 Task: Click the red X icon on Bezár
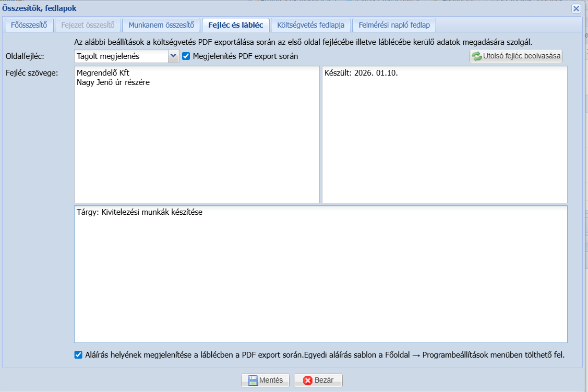tap(307, 380)
